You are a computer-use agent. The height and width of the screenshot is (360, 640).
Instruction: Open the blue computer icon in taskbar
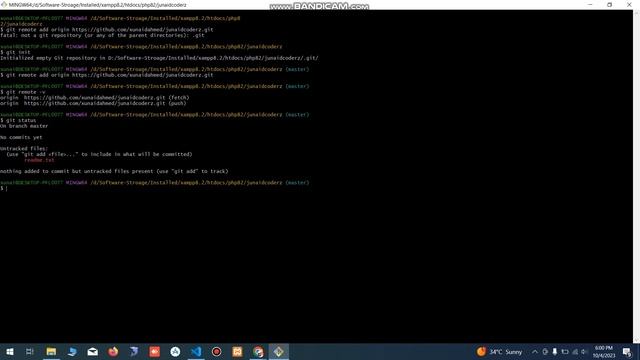[x=72, y=351]
